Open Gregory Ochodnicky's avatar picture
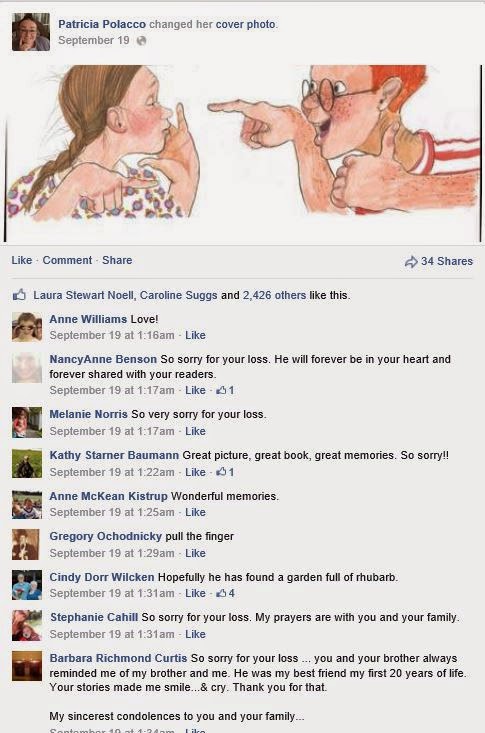This screenshot has width=485, height=733. click(x=26, y=545)
